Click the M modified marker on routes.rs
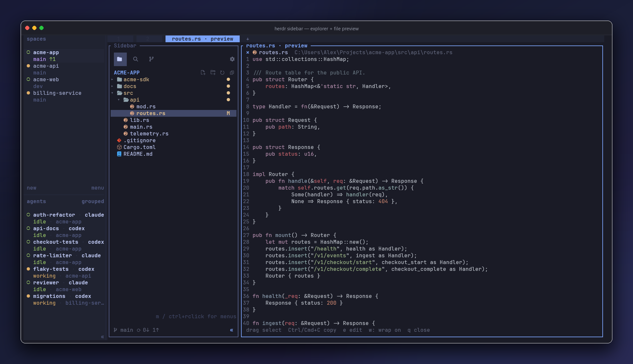Image resolution: width=633 pixels, height=364 pixels. [x=228, y=113]
